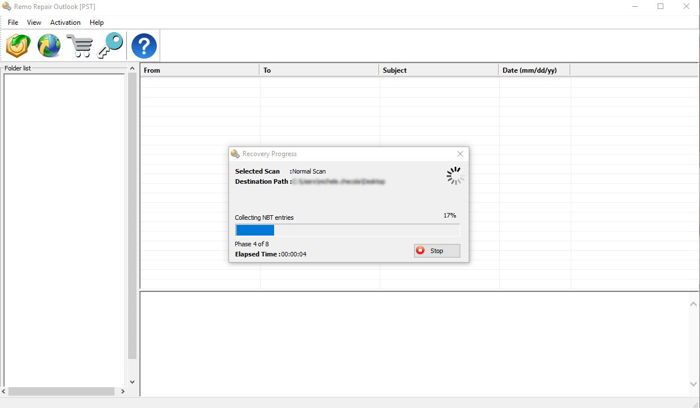Click the 'Elapsed Time :00:00:04' text
This screenshot has width=700, height=408.
click(271, 254)
